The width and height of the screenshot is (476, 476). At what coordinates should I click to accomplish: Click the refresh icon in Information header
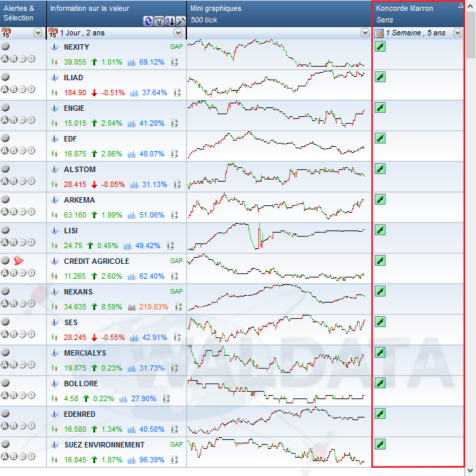[148, 21]
